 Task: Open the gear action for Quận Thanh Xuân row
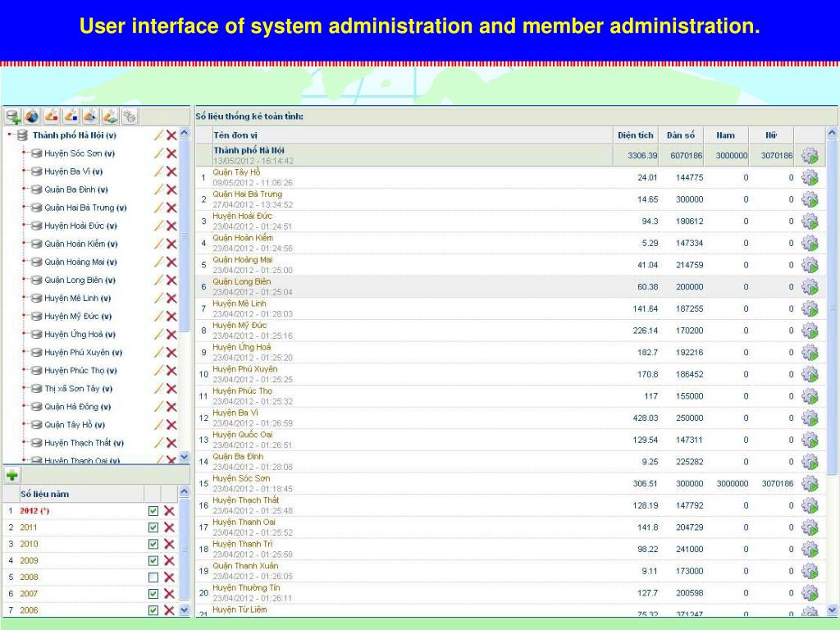(x=810, y=571)
